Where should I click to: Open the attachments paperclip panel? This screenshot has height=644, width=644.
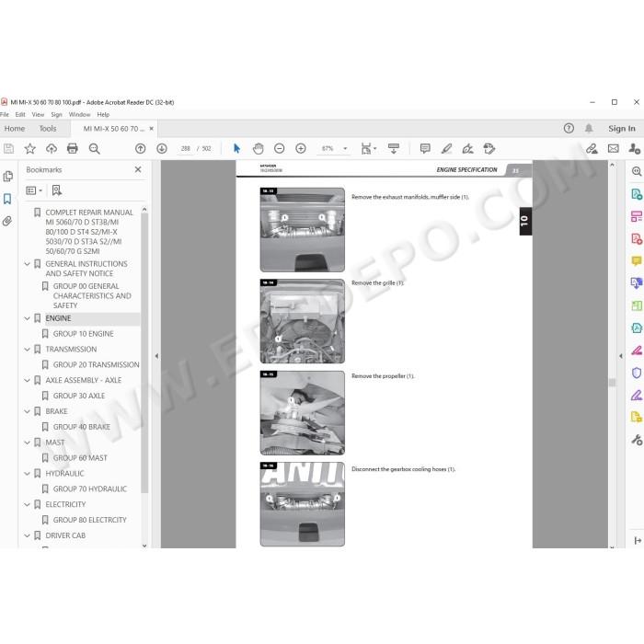click(x=7, y=222)
